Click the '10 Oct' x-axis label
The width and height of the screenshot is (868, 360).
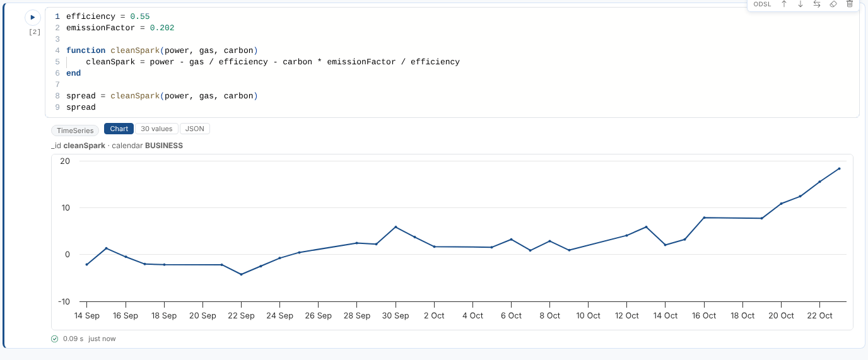[589, 316]
